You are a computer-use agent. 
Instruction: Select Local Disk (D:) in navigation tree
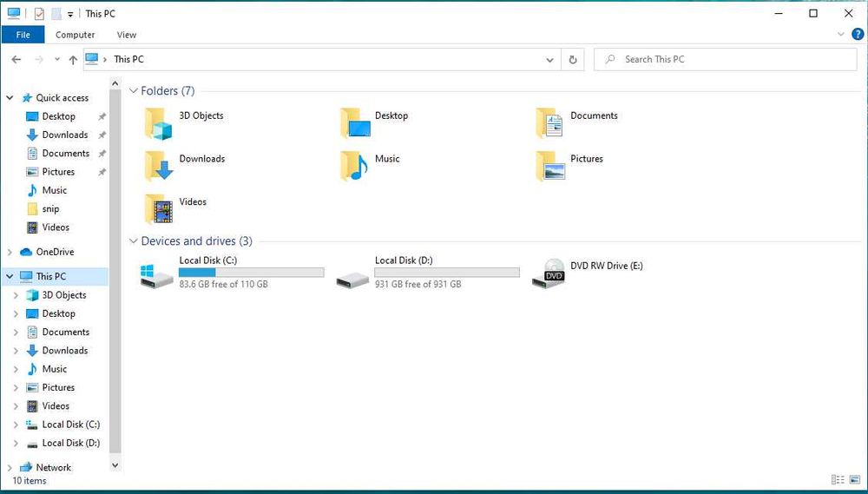[63, 443]
